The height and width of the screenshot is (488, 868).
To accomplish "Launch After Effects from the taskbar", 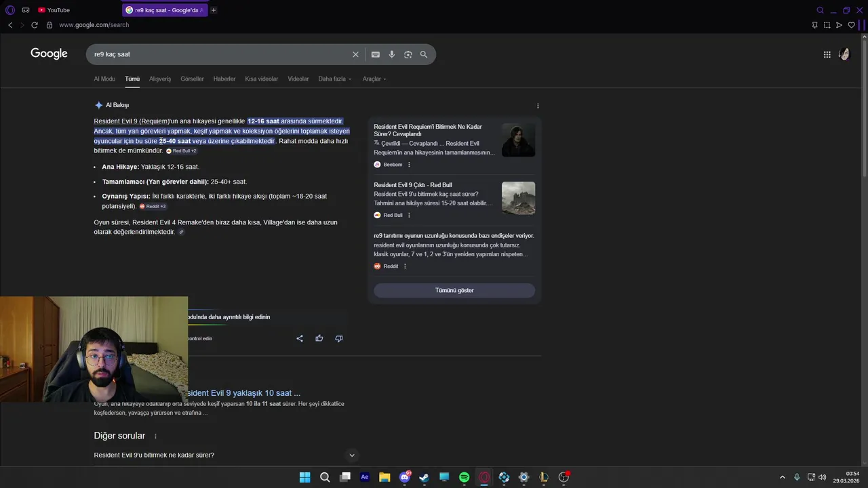I will click(365, 477).
